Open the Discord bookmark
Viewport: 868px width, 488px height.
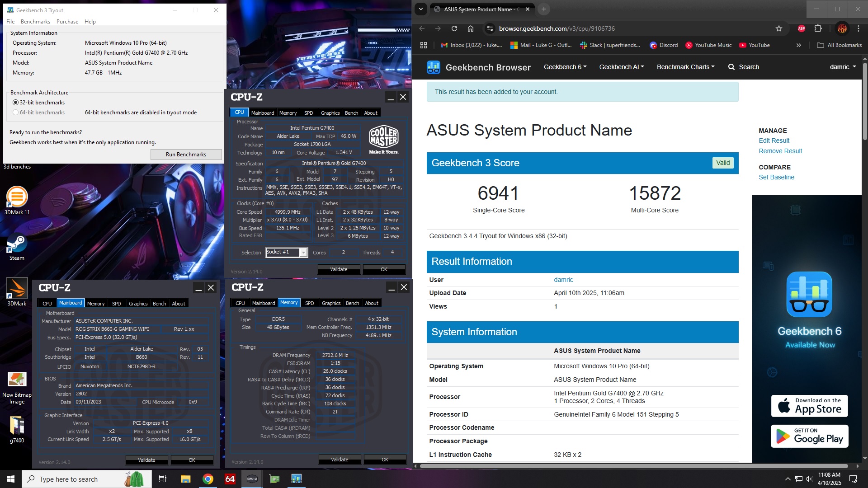[x=664, y=45]
